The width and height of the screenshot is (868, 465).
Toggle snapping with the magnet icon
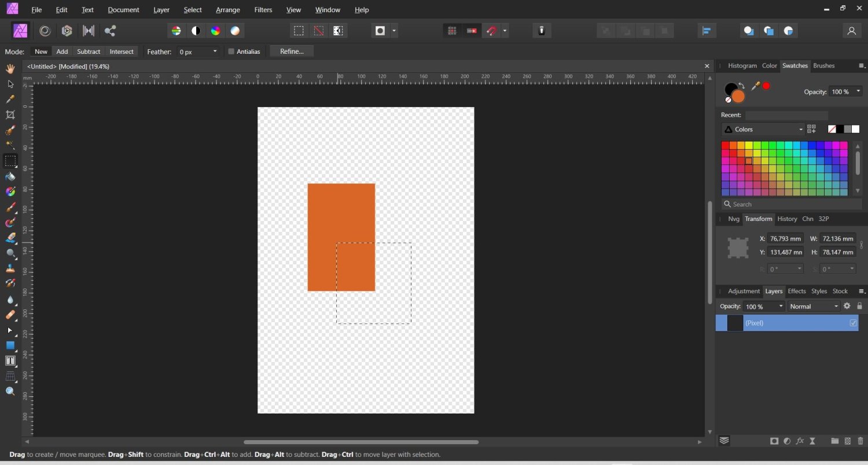(491, 31)
